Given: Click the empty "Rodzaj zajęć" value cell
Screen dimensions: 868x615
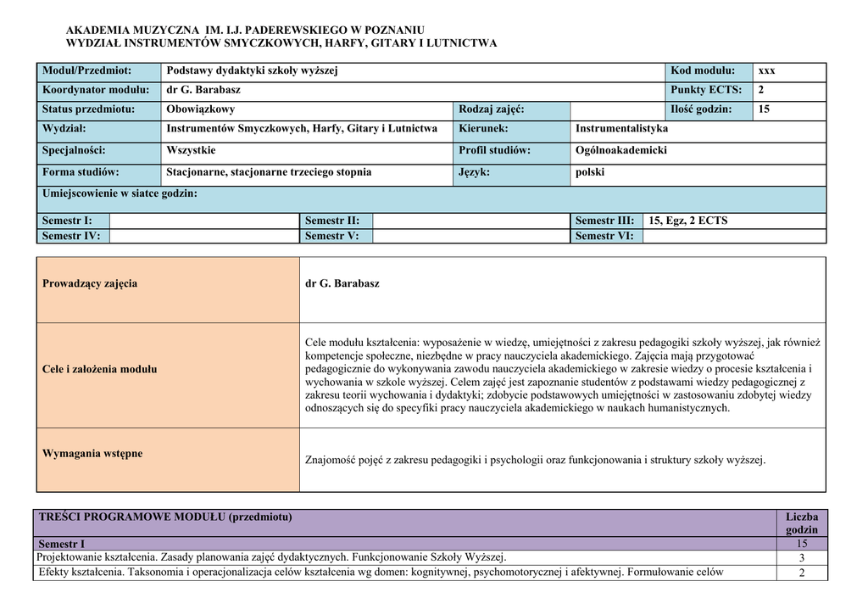Looking at the screenshot, I should tap(616, 109).
